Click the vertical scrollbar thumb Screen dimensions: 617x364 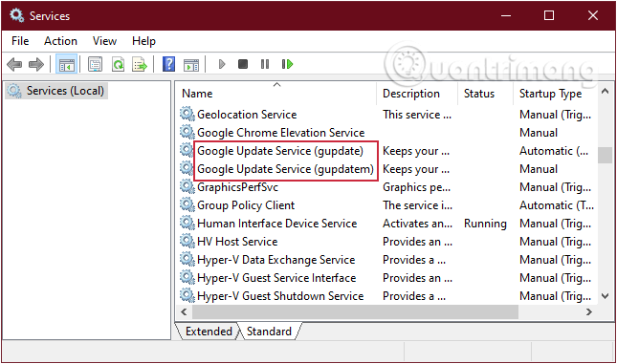[x=605, y=155]
